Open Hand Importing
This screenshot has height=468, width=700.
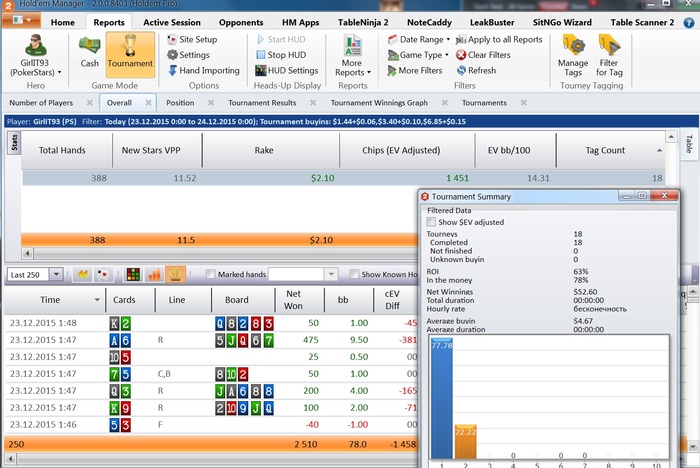pyautogui.click(x=204, y=71)
